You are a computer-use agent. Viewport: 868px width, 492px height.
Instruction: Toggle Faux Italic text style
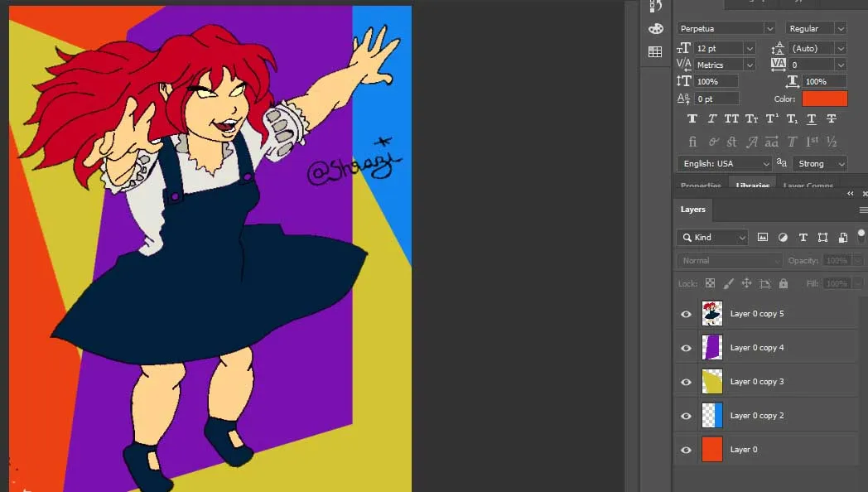coord(712,118)
